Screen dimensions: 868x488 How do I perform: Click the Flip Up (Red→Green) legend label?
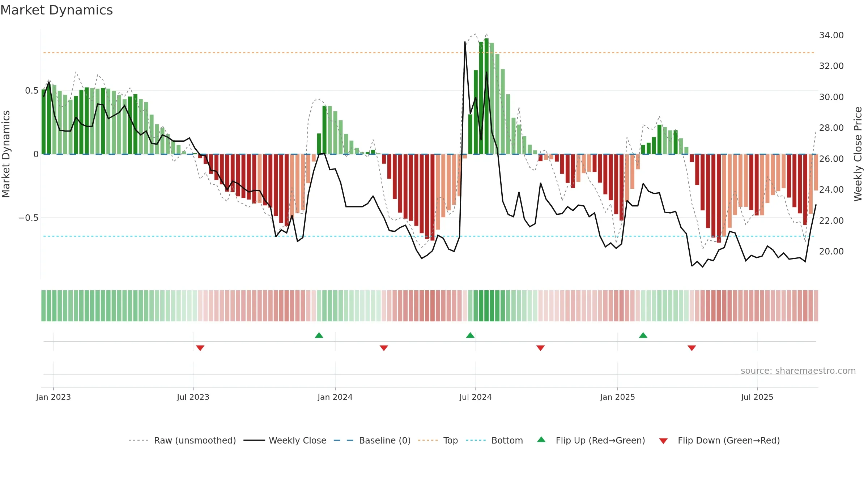tap(600, 440)
